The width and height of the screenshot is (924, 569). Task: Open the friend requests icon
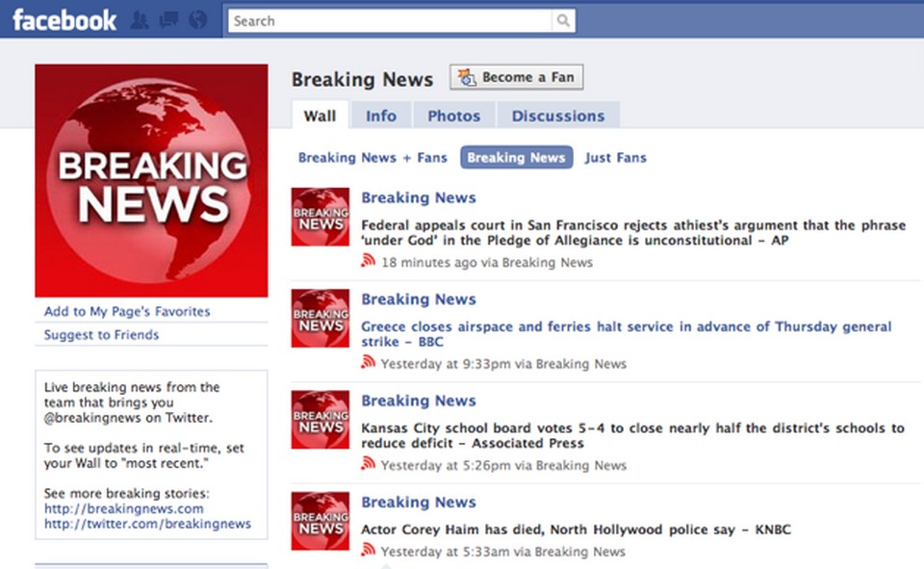[140, 20]
